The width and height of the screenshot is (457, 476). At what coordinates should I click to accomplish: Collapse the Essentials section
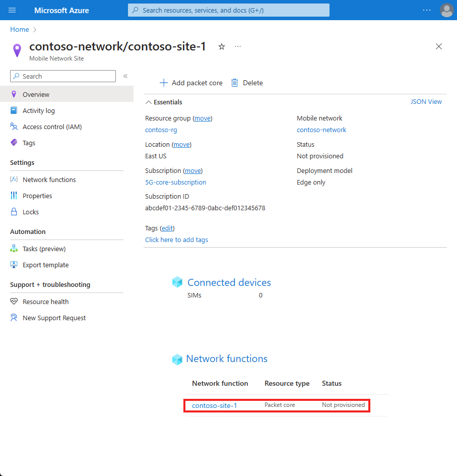[x=164, y=102]
